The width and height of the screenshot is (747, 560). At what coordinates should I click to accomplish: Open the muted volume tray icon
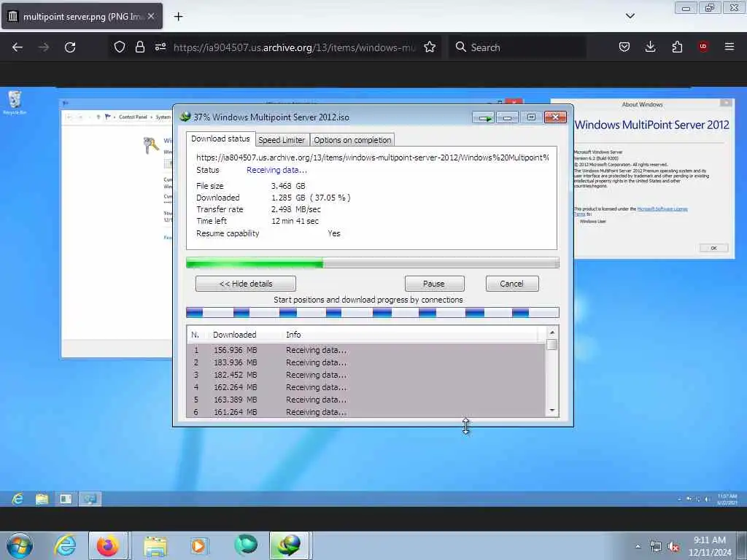(673, 547)
